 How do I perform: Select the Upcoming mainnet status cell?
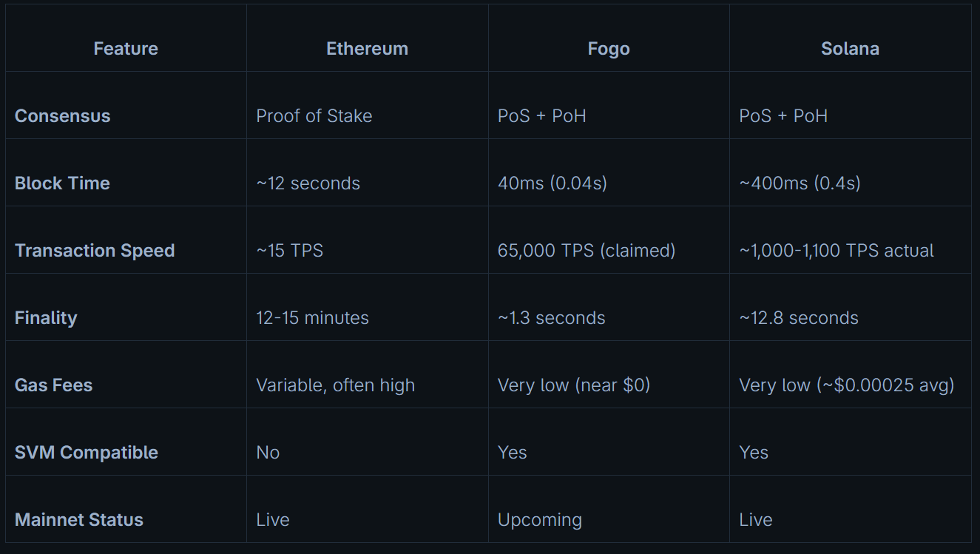(x=540, y=520)
